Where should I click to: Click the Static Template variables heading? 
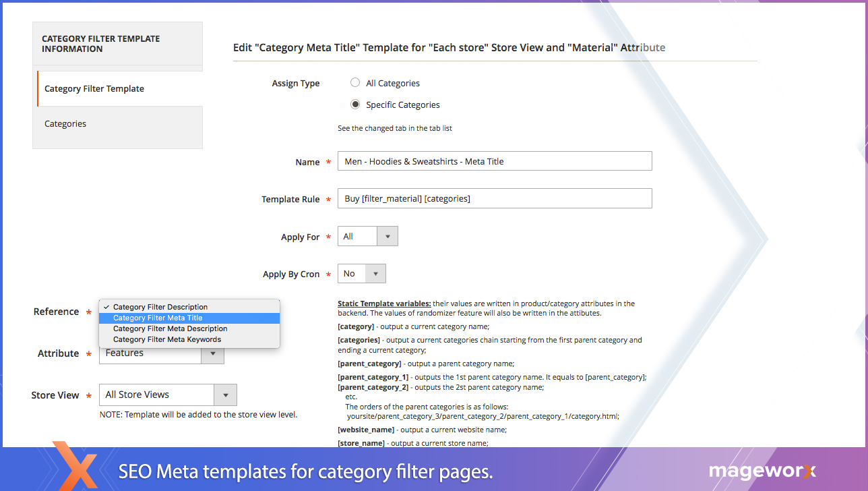coord(384,304)
